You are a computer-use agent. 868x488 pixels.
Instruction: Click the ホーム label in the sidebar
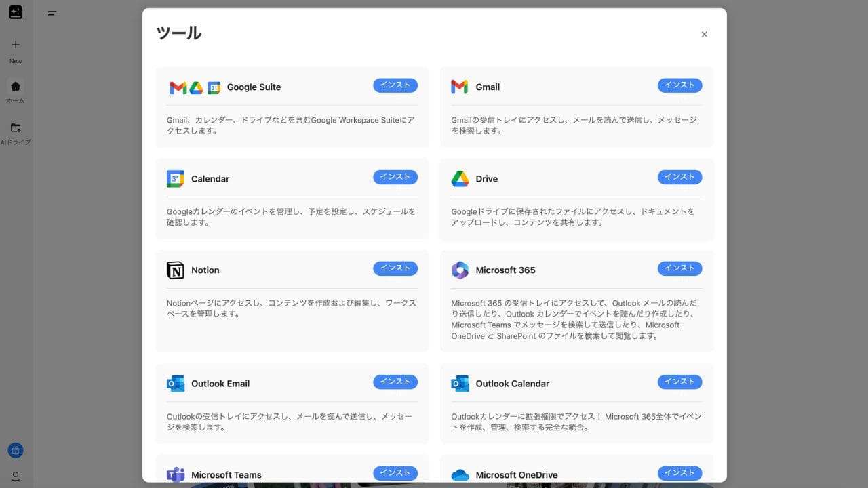click(16, 101)
